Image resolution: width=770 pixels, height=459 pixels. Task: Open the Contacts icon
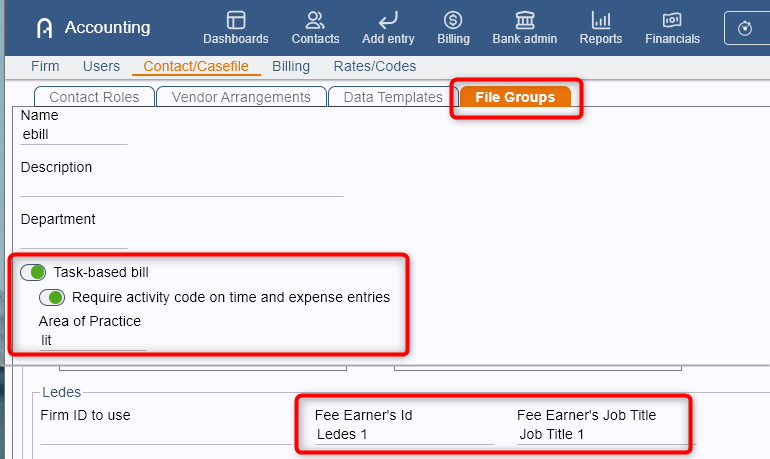point(315,20)
